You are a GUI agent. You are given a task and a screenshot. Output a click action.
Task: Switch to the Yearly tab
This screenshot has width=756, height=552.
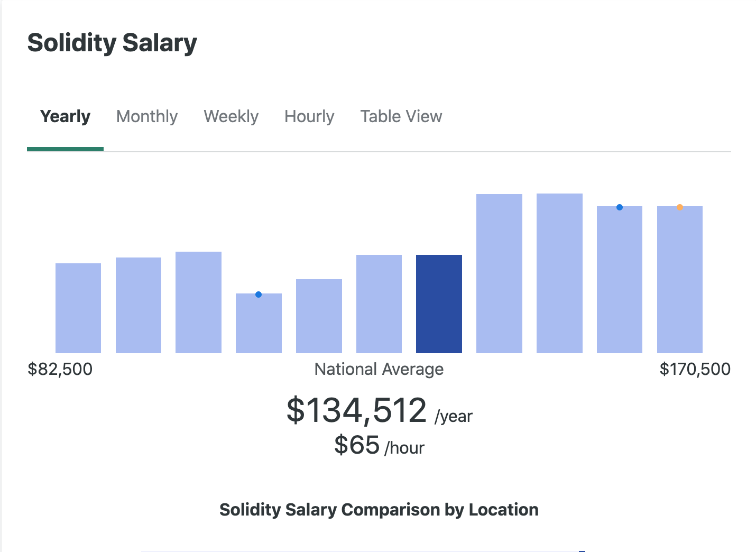pos(65,116)
